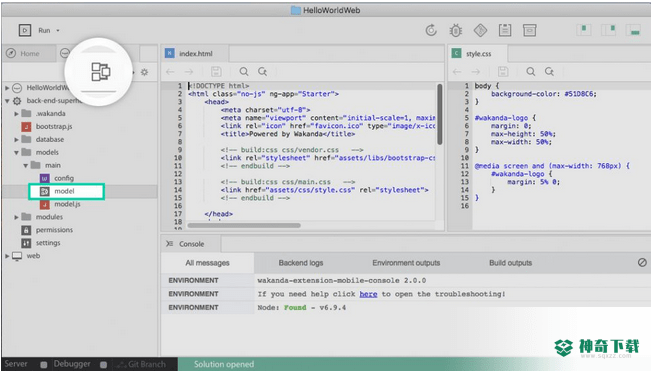This screenshot has height=371, width=652.
Task: Select the config file
Action: 64,178
